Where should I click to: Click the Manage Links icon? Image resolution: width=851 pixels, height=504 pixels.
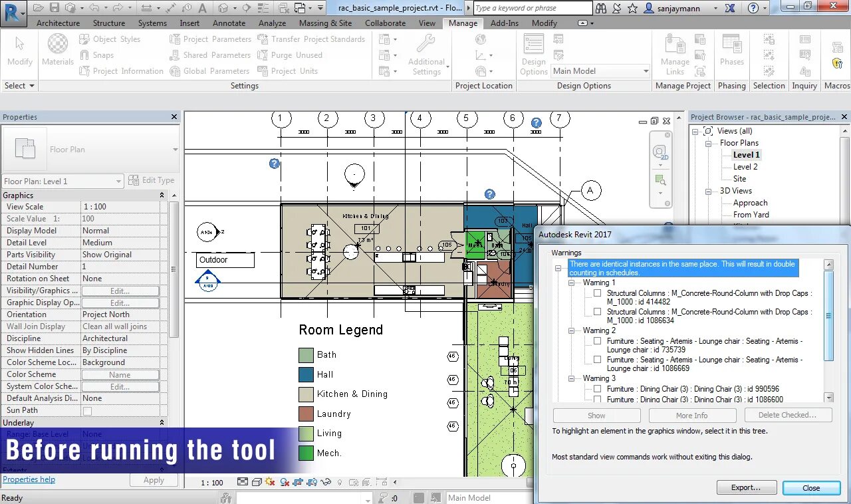[675, 44]
